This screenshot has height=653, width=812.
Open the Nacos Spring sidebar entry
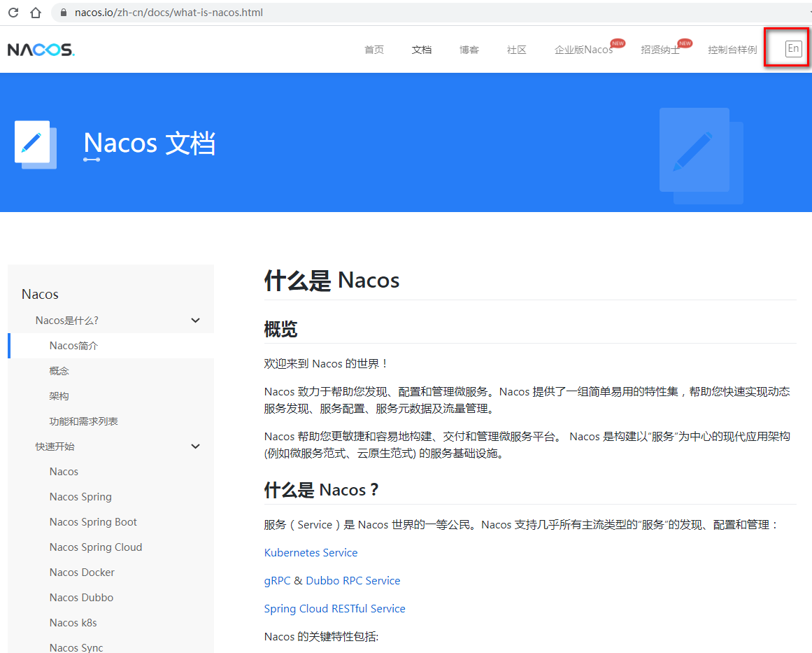coord(80,496)
